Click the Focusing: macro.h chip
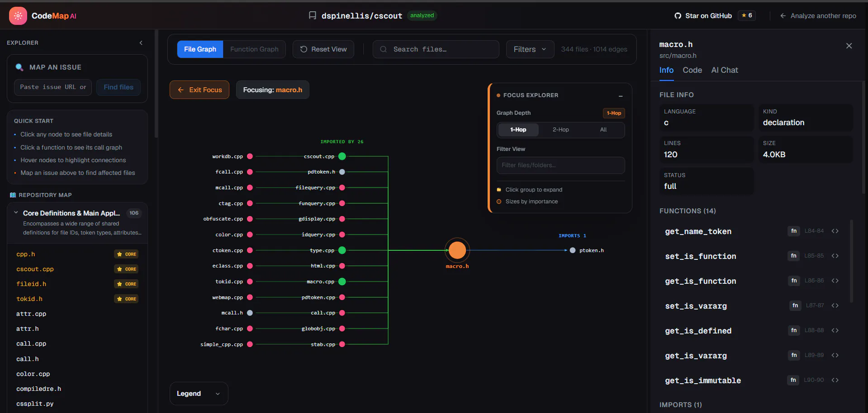The image size is (868, 413). pyautogui.click(x=273, y=90)
